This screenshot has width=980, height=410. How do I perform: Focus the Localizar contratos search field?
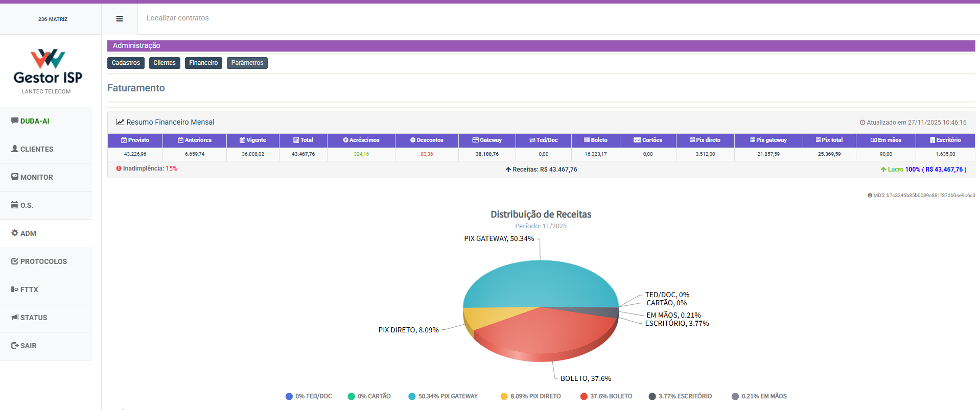[307, 18]
